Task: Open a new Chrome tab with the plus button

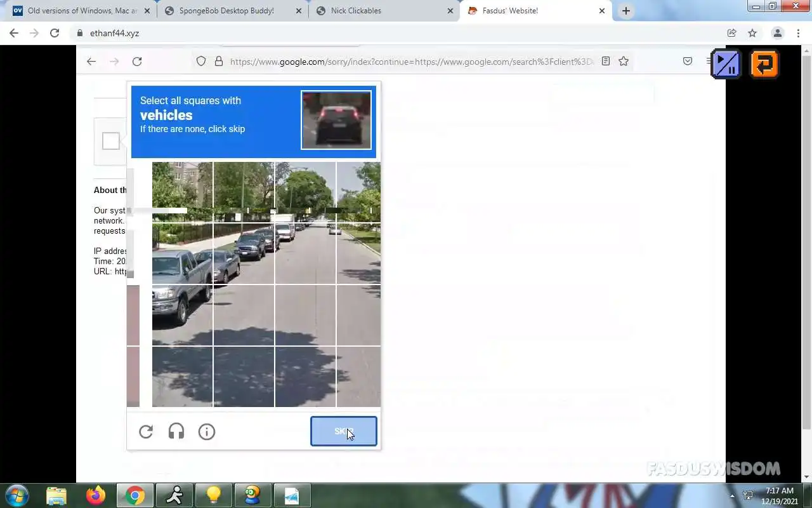Action: pyautogui.click(x=626, y=11)
